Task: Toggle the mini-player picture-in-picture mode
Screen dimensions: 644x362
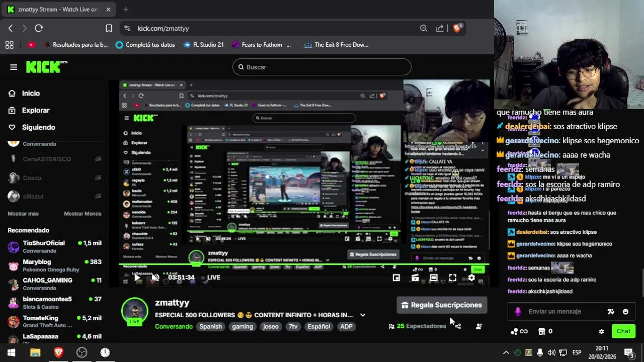Action: 396,278
